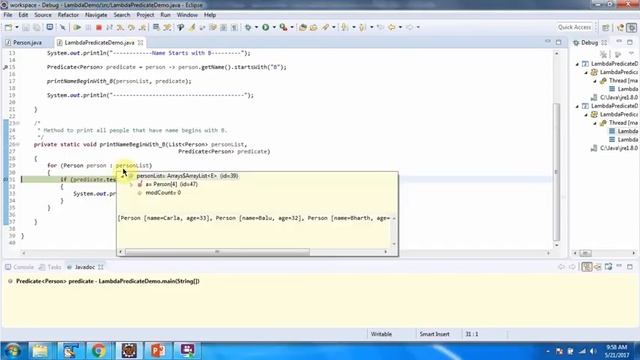Screen dimensions: 640x360
Task: Click the red Terminate debug button
Action: [98, 27]
